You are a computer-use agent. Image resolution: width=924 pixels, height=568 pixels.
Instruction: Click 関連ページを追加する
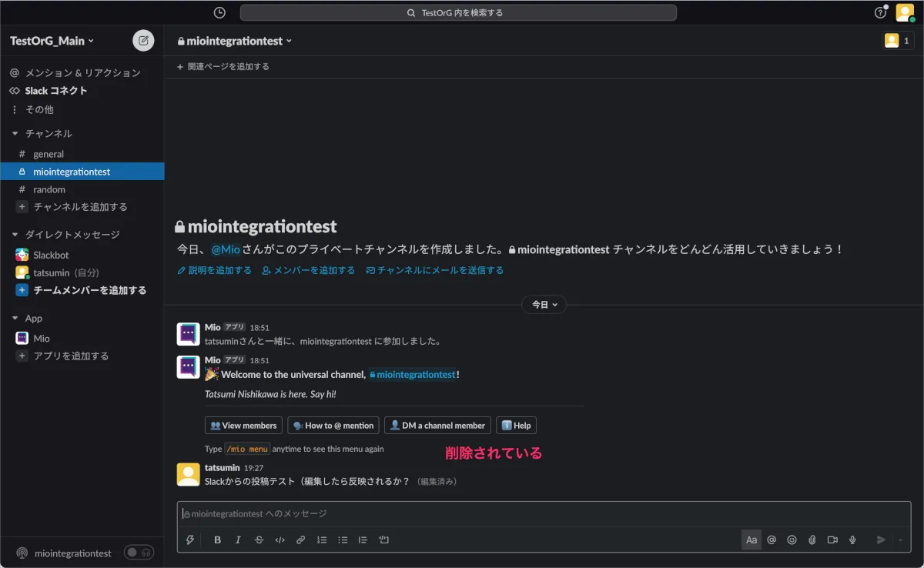(x=223, y=67)
